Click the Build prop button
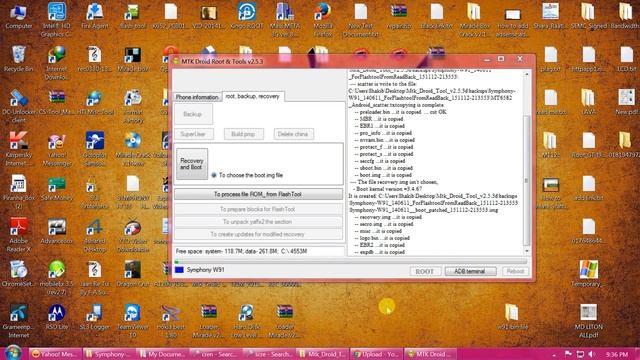This screenshot has width=640, height=360. coord(243,134)
